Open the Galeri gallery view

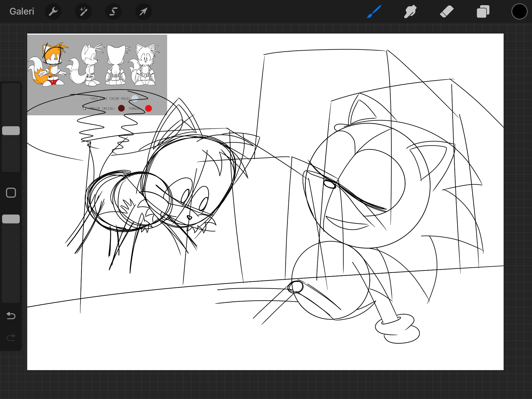22,11
